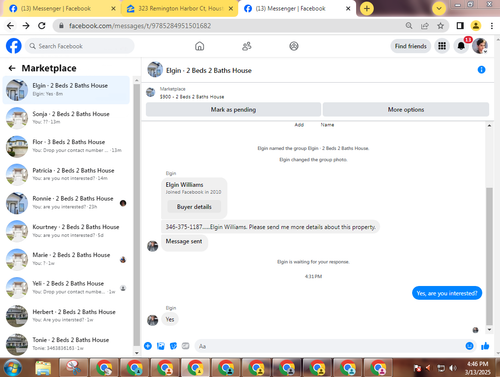This screenshot has height=377, width=500.
Task: Click the "Yes, are you interested?" message bubble
Action: pyautogui.click(x=447, y=293)
